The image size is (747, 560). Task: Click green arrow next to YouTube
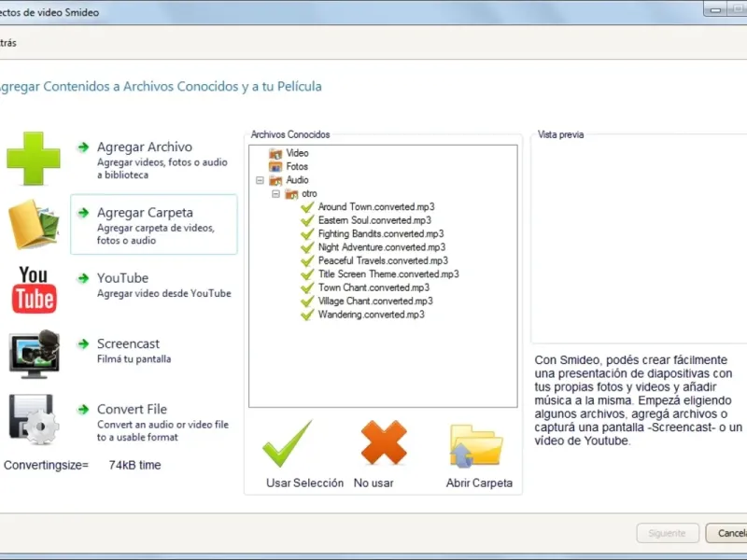83,278
